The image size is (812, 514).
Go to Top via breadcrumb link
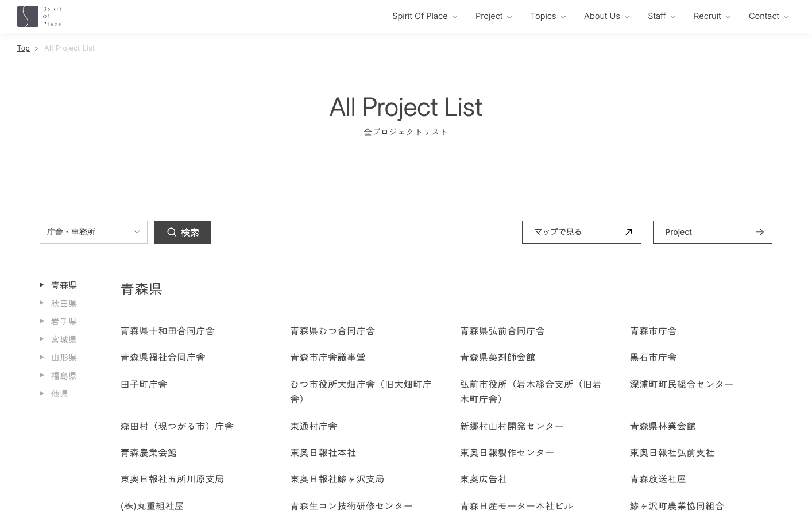pos(23,48)
